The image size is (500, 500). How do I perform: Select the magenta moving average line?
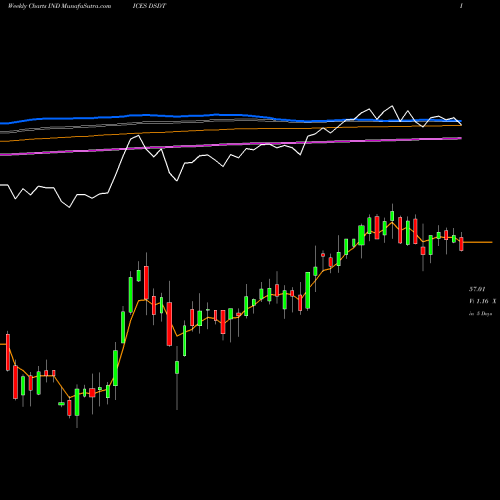(231, 145)
